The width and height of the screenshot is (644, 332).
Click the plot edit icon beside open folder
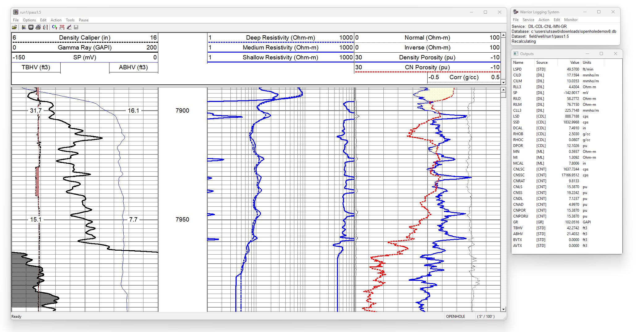(x=23, y=27)
